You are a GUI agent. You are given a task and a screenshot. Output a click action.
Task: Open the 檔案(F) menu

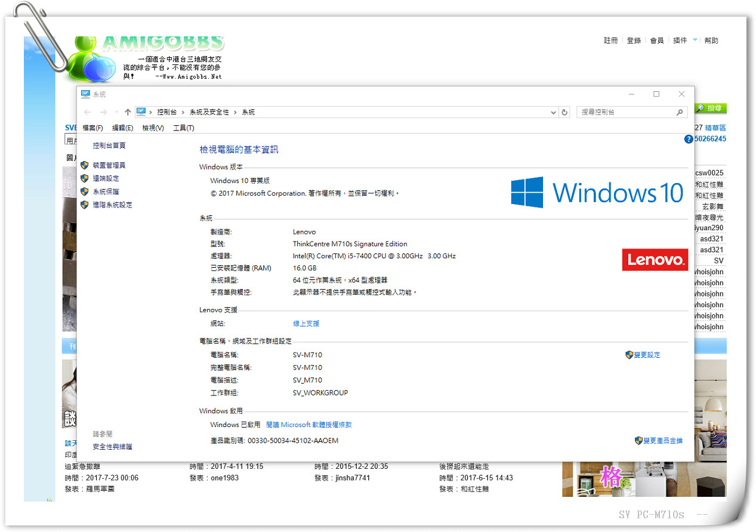tap(92, 128)
